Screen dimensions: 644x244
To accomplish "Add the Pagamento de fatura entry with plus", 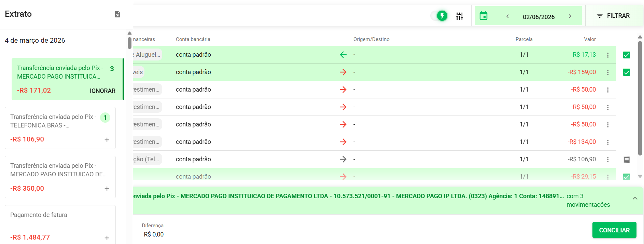I will pos(107,238).
